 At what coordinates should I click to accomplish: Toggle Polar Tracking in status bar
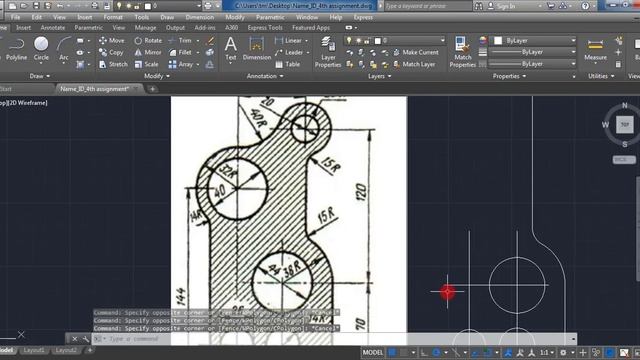(436, 353)
